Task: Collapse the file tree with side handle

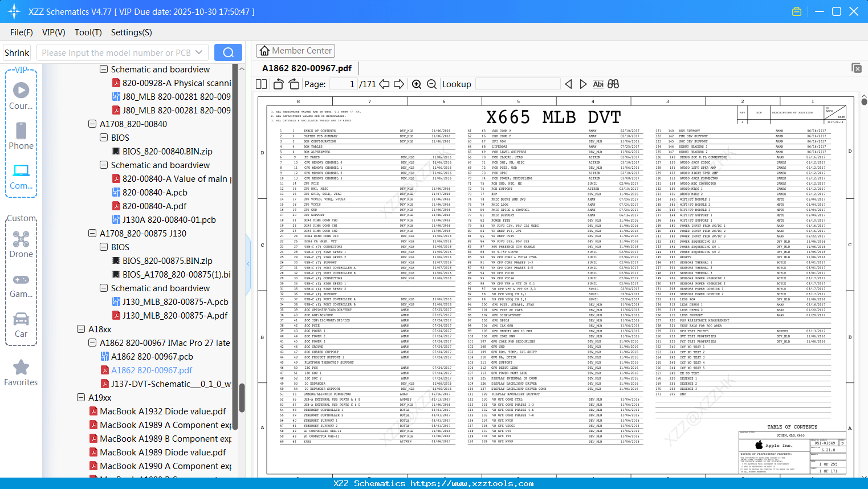Action: [x=248, y=263]
